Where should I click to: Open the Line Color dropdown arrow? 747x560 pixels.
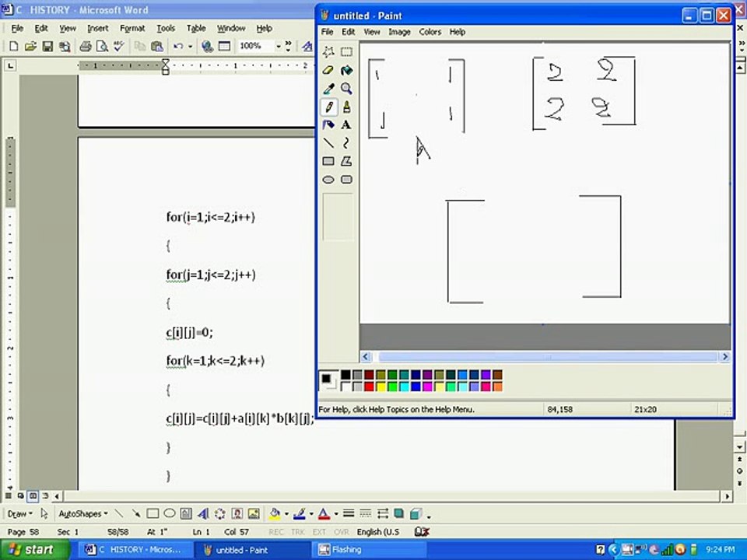click(x=311, y=514)
